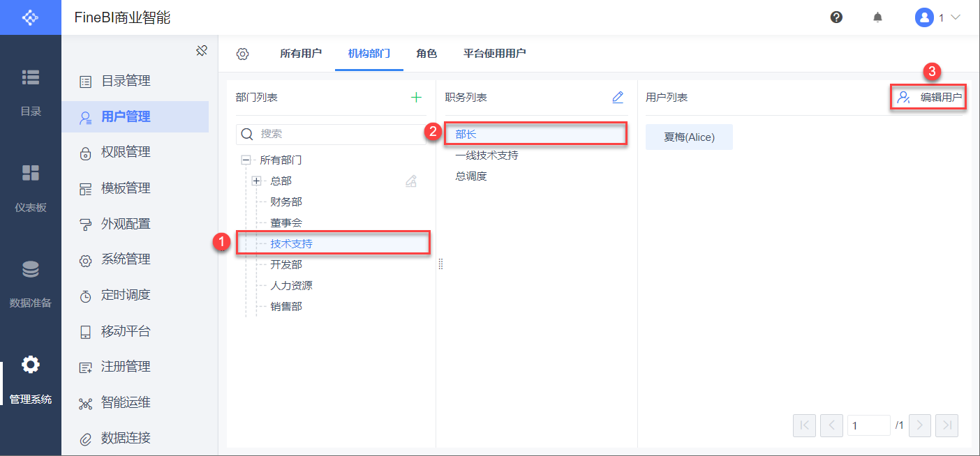This screenshot has width=980, height=456.
Task: Open the user account dropdown arrow
Action: click(x=956, y=17)
